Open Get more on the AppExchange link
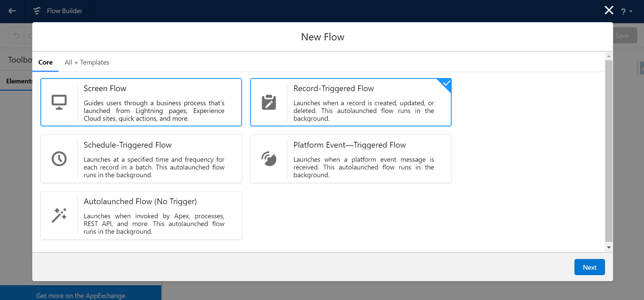The height and width of the screenshot is (300, 644). 81,296
